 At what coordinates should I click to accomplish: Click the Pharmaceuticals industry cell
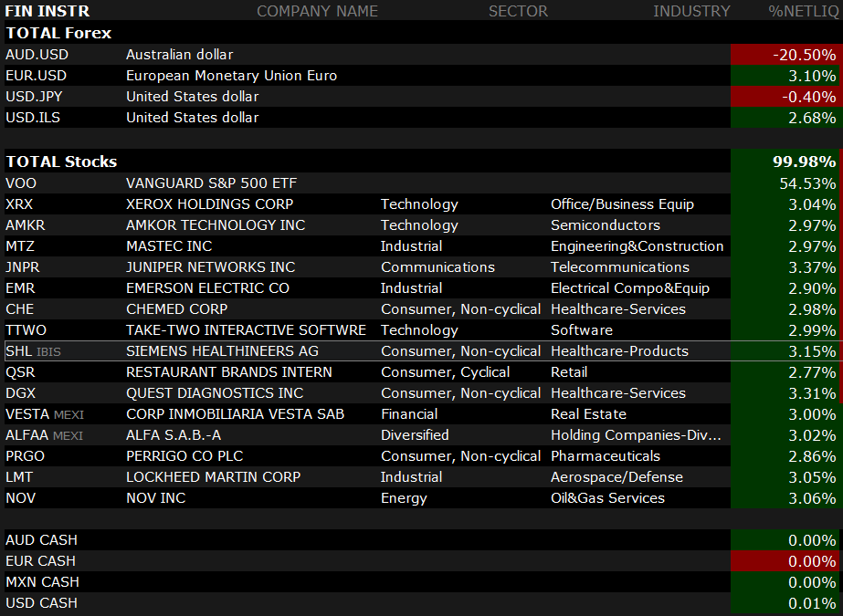[x=606, y=455]
